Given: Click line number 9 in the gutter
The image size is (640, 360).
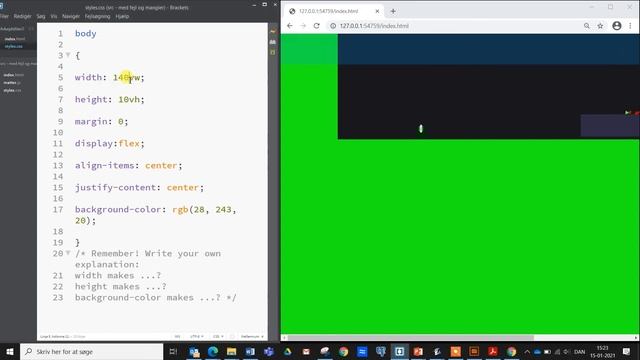Looking at the screenshot, I should (x=60, y=121).
